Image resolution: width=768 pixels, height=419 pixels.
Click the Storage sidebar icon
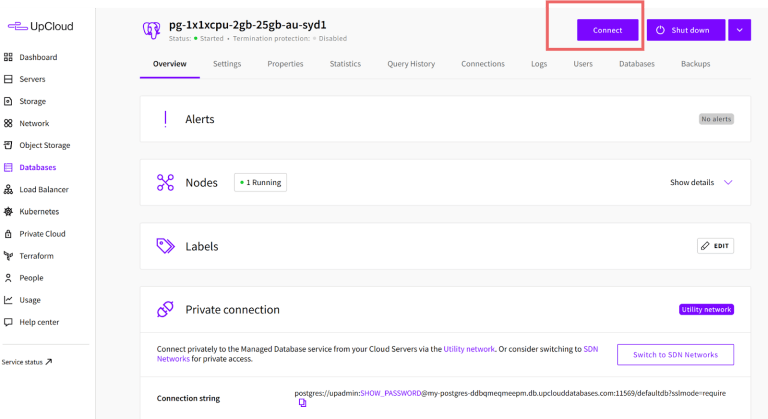pyautogui.click(x=8, y=101)
